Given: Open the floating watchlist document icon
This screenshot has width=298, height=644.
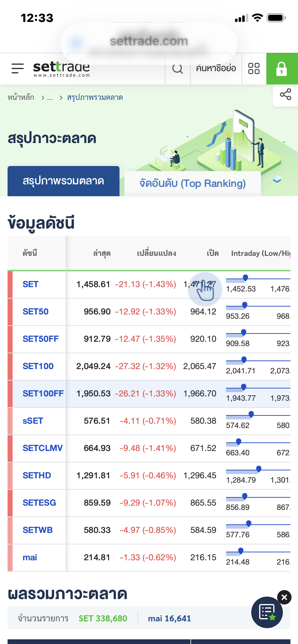Looking at the screenshot, I should point(267,612).
